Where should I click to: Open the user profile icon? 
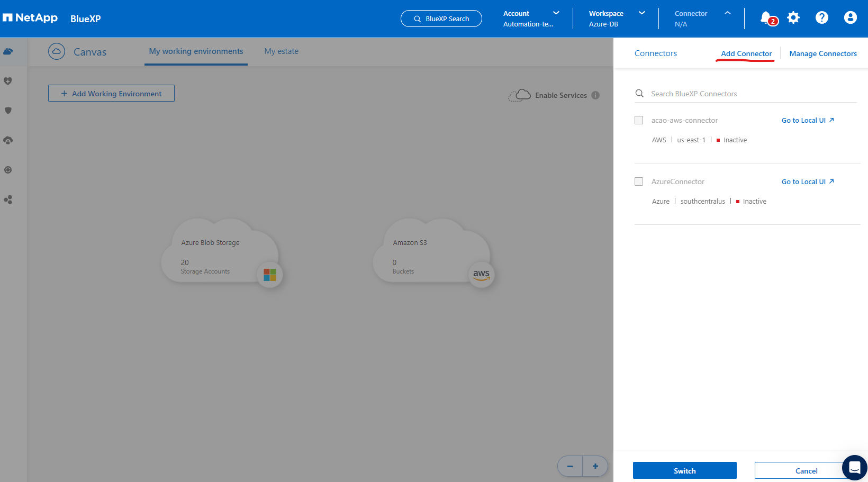click(x=850, y=18)
